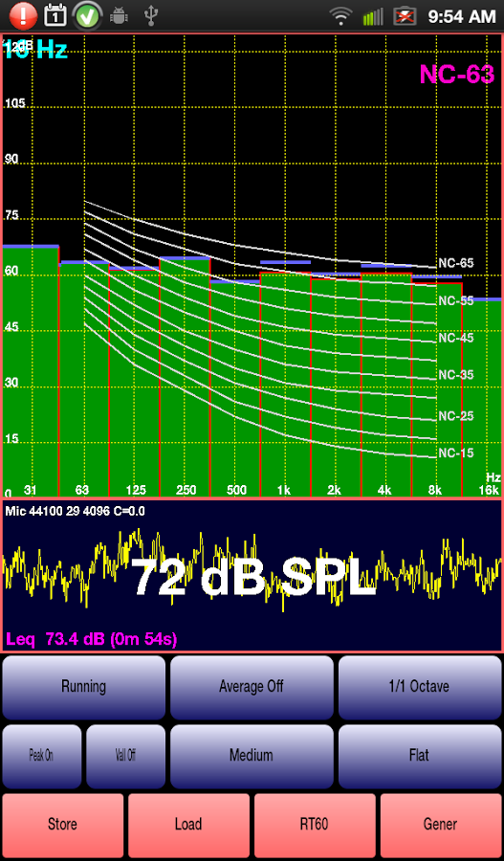The width and height of the screenshot is (504, 861).
Task: Change the Medium response speed setting
Action: click(x=252, y=756)
